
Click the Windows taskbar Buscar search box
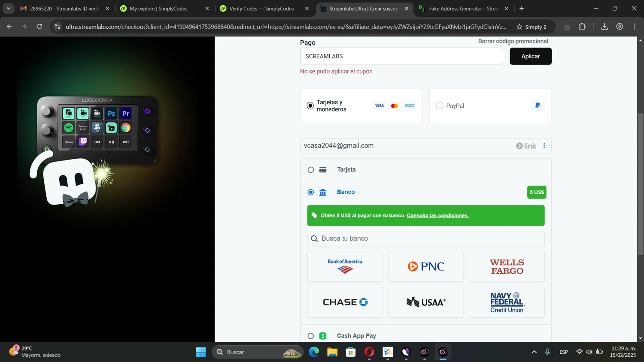(x=258, y=352)
